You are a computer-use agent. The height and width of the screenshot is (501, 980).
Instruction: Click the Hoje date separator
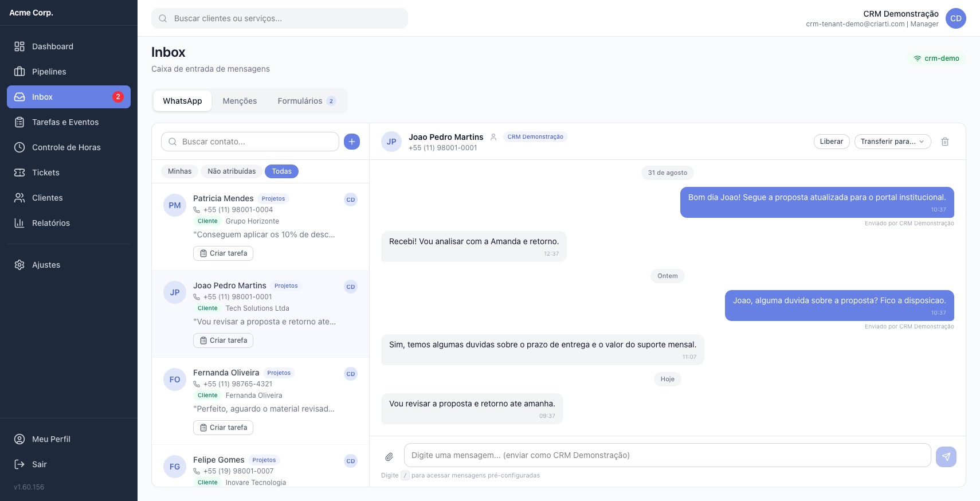click(x=668, y=379)
